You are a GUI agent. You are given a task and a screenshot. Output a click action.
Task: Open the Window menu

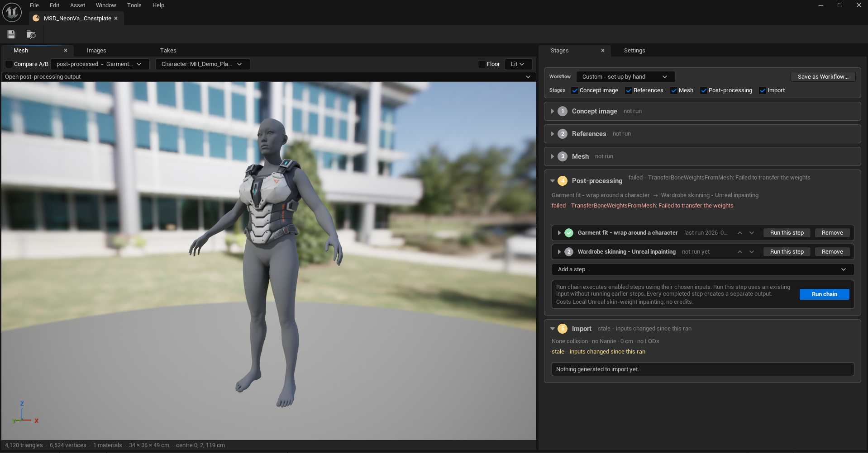pyautogui.click(x=106, y=5)
